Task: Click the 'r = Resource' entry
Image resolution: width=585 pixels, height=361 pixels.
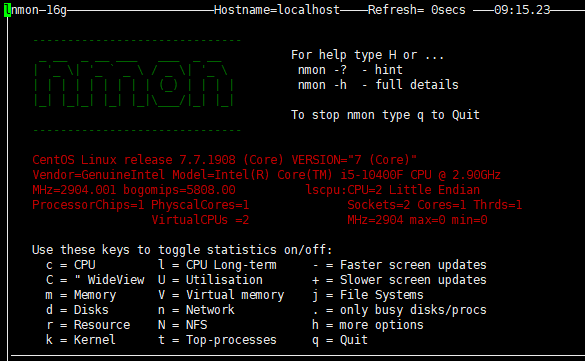Action: pyautogui.click(x=88, y=325)
